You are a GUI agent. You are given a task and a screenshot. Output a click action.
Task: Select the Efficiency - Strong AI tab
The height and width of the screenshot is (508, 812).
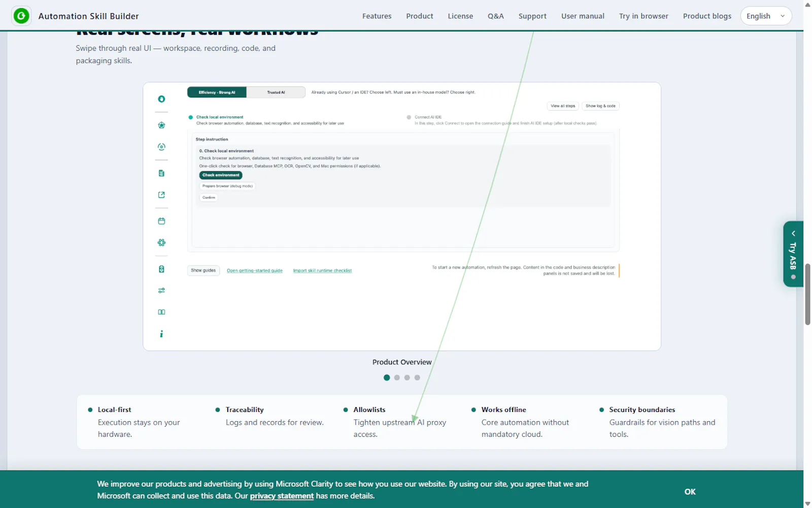[217, 92]
